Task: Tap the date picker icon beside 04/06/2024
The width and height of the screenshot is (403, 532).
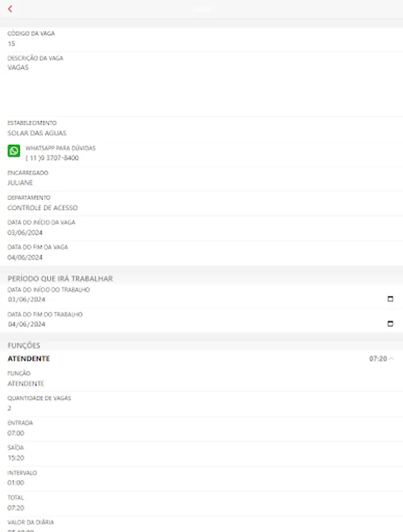Action: [x=391, y=324]
